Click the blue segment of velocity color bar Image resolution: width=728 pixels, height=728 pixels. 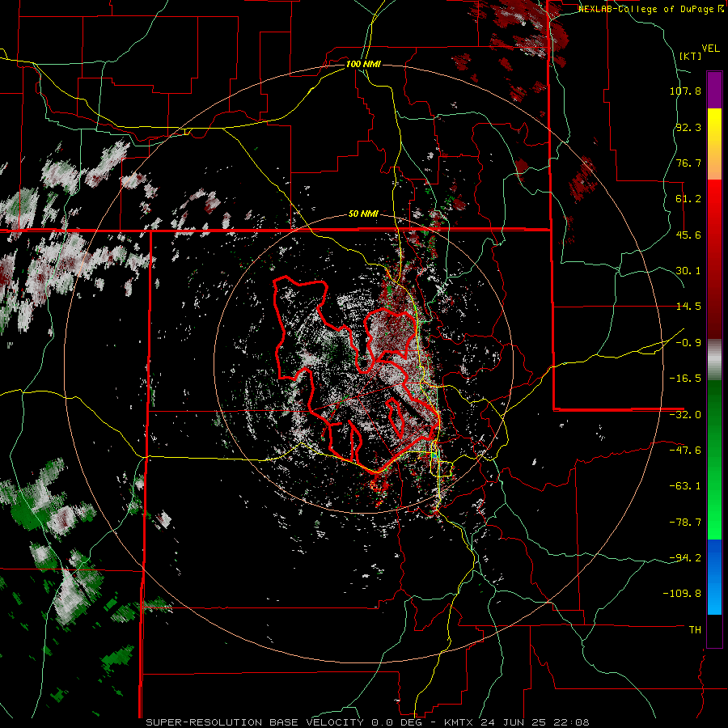[714, 577]
